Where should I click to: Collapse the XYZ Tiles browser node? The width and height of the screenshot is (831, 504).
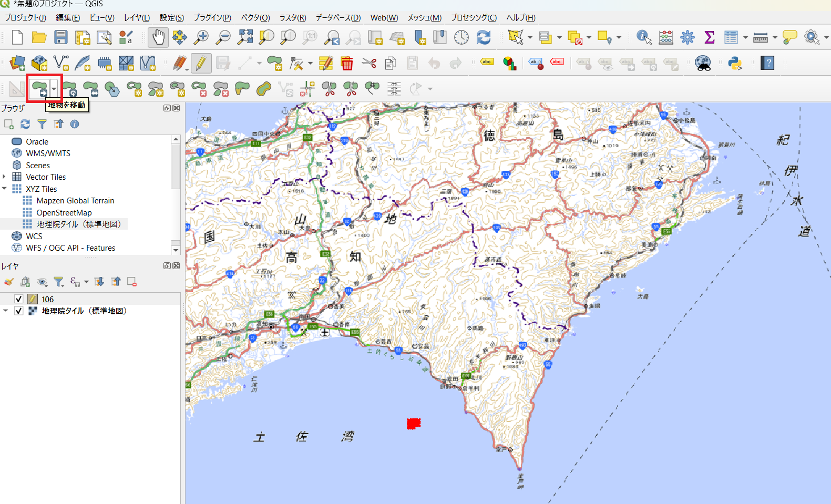(4, 189)
